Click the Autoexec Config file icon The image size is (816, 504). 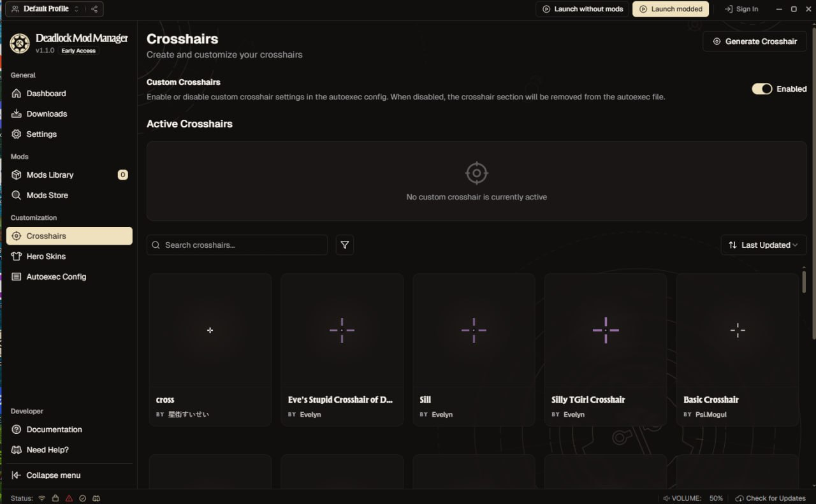point(17,277)
